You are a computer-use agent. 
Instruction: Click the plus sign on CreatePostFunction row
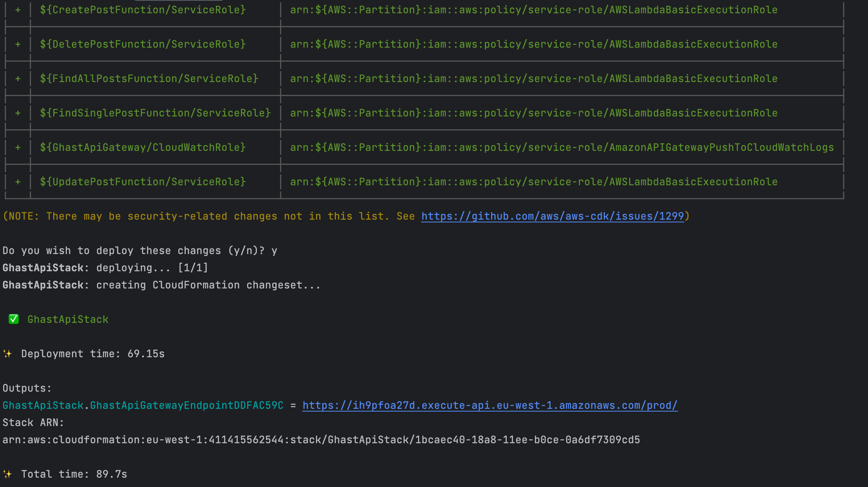17,9
